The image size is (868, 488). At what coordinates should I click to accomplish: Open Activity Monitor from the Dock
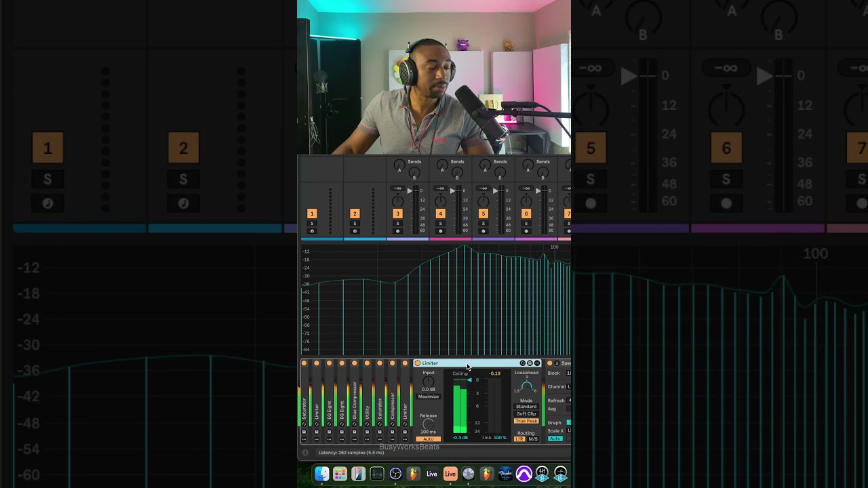coord(377,474)
